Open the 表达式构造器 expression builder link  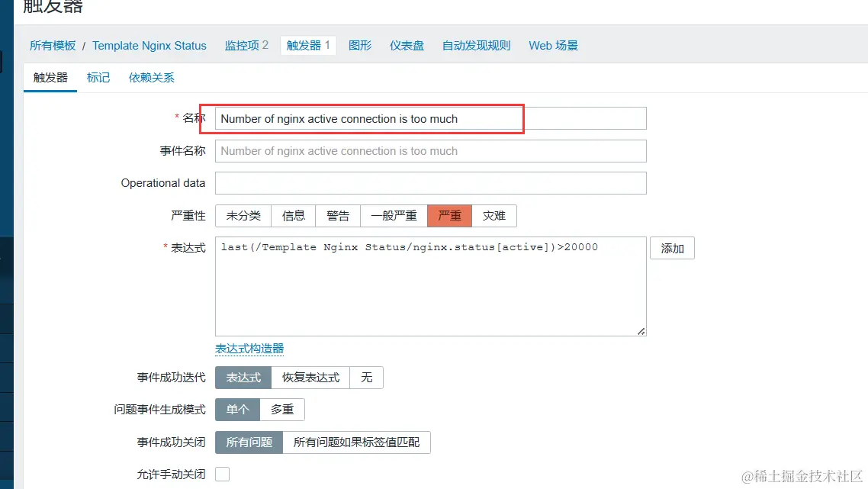(249, 349)
